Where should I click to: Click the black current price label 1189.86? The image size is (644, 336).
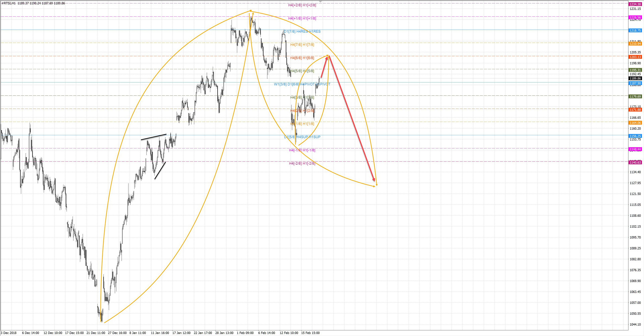click(x=635, y=78)
